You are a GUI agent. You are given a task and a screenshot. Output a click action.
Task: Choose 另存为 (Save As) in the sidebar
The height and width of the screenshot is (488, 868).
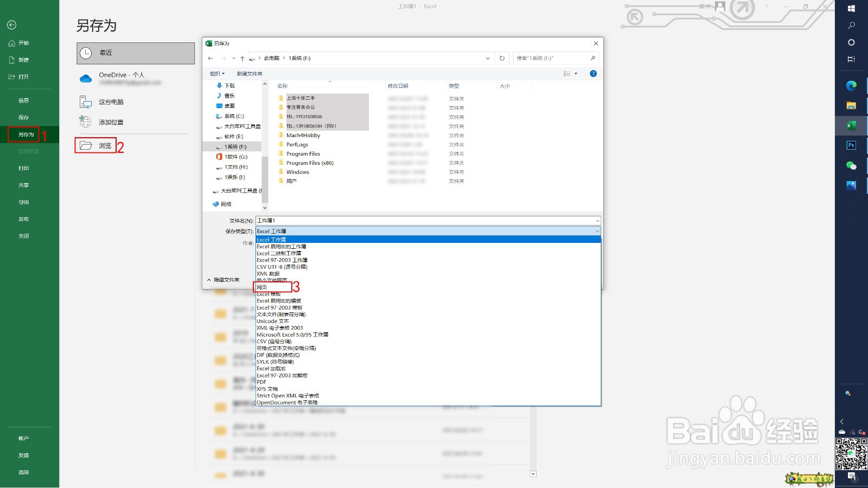point(26,134)
